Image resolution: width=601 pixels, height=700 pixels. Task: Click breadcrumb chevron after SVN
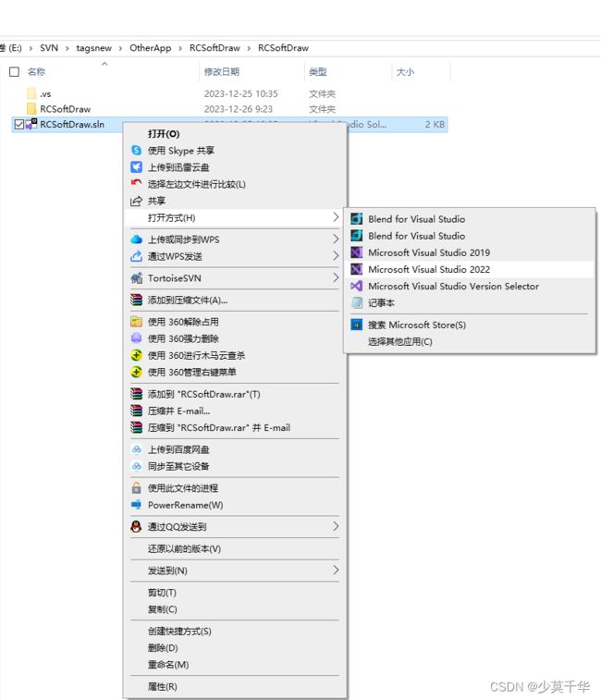tap(67, 48)
